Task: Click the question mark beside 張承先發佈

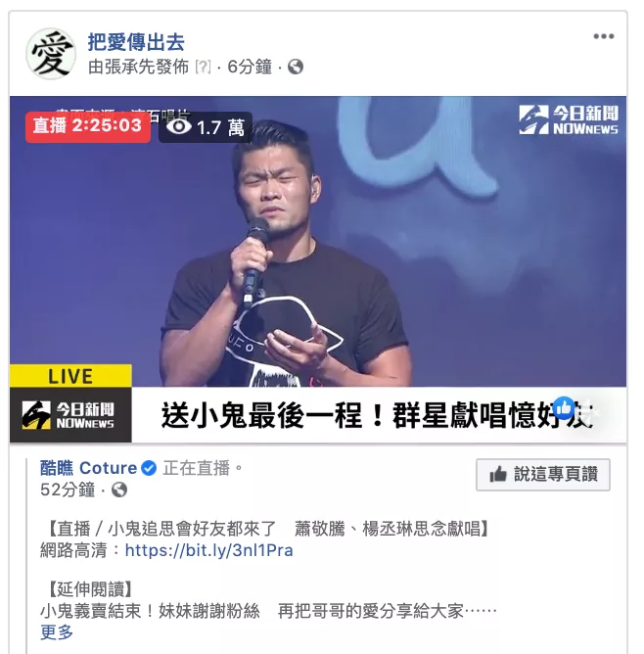Action: (203, 67)
